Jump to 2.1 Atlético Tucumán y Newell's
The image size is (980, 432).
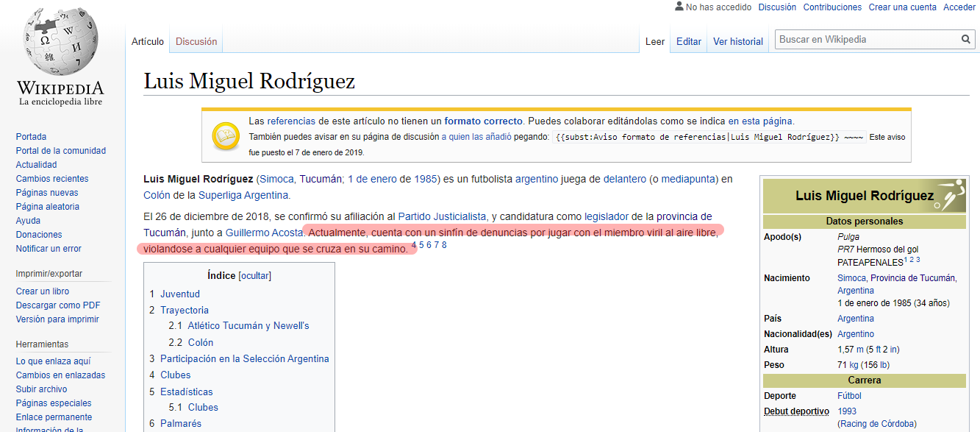point(248,326)
